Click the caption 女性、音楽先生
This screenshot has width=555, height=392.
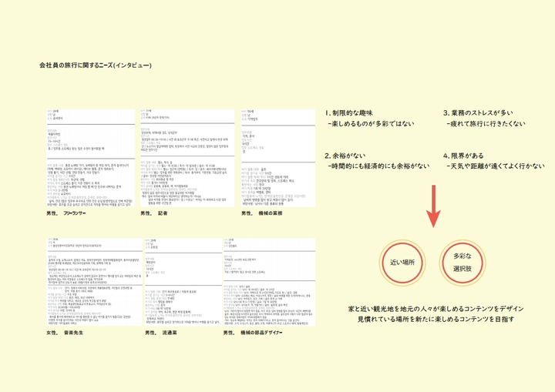pos(65,333)
